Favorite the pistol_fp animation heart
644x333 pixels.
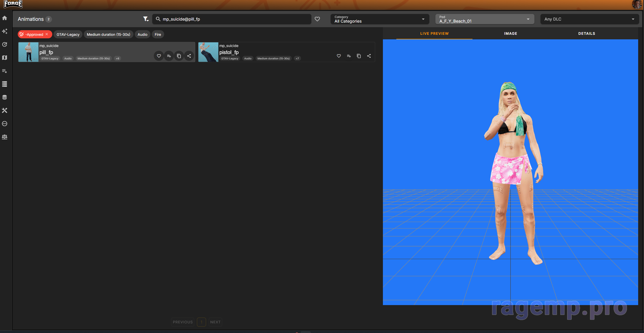point(339,56)
